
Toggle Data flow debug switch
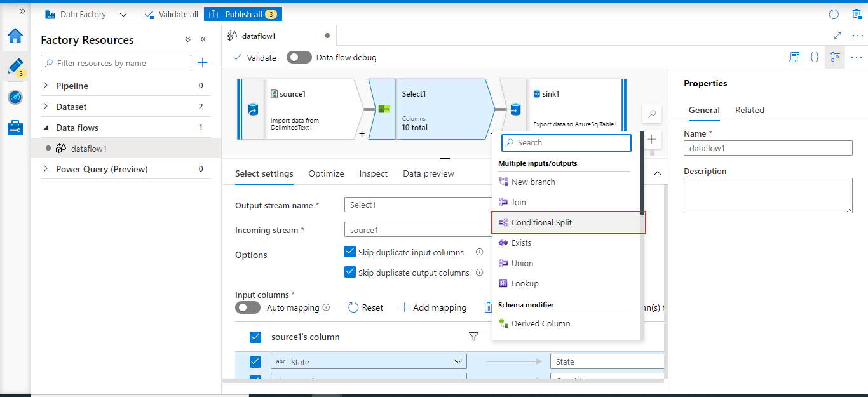click(299, 57)
